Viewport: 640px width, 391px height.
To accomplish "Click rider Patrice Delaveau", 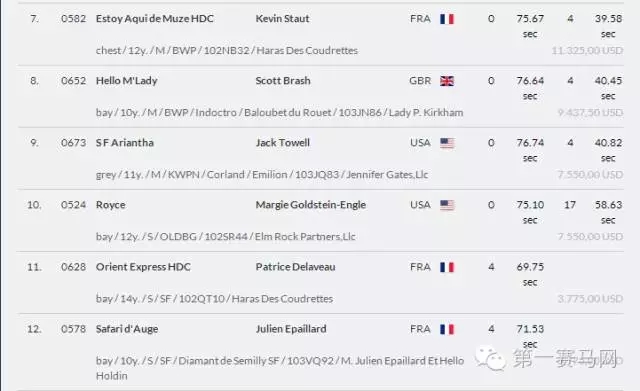I will tap(296, 267).
